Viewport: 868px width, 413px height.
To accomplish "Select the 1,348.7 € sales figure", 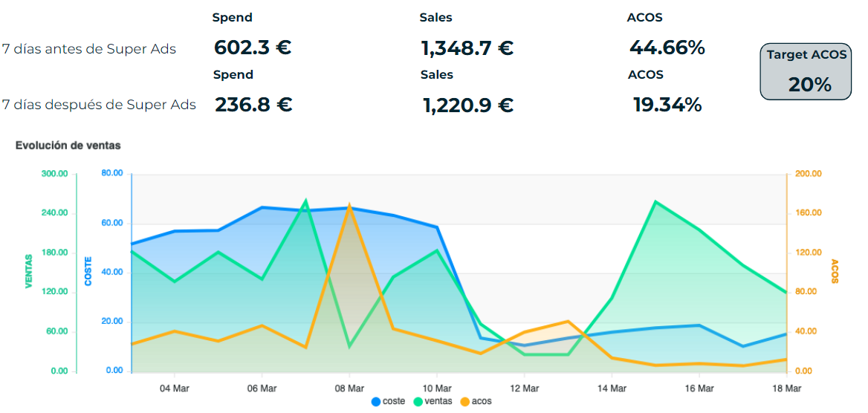I will 467,48.
